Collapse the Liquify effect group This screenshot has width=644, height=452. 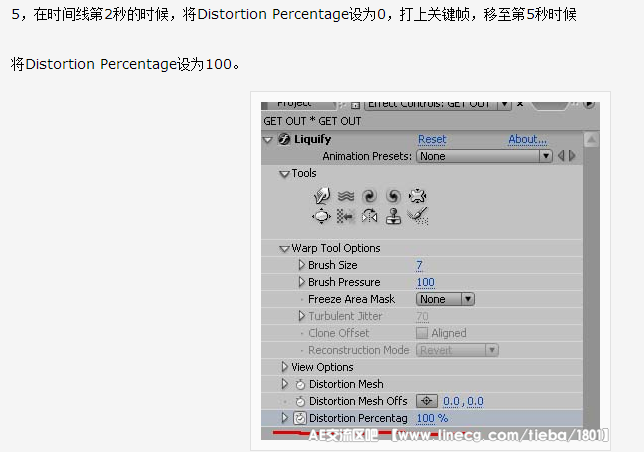click(x=268, y=140)
